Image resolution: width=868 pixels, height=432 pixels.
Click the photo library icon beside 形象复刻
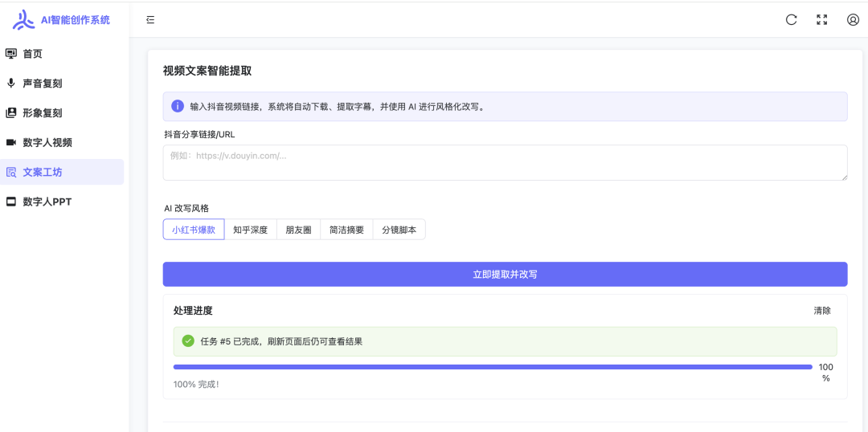pyautogui.click(x=10, y=113)
